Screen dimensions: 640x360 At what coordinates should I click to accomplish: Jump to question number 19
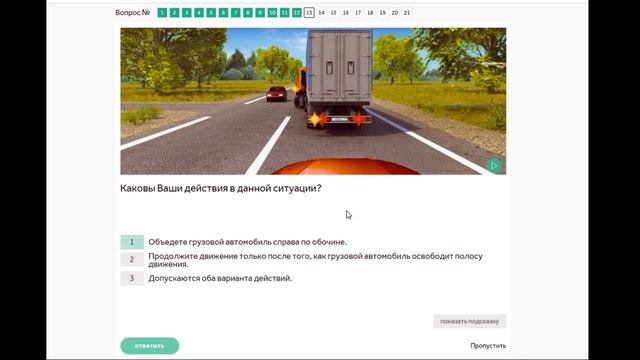pyautogui.click(x=382, y=13)
